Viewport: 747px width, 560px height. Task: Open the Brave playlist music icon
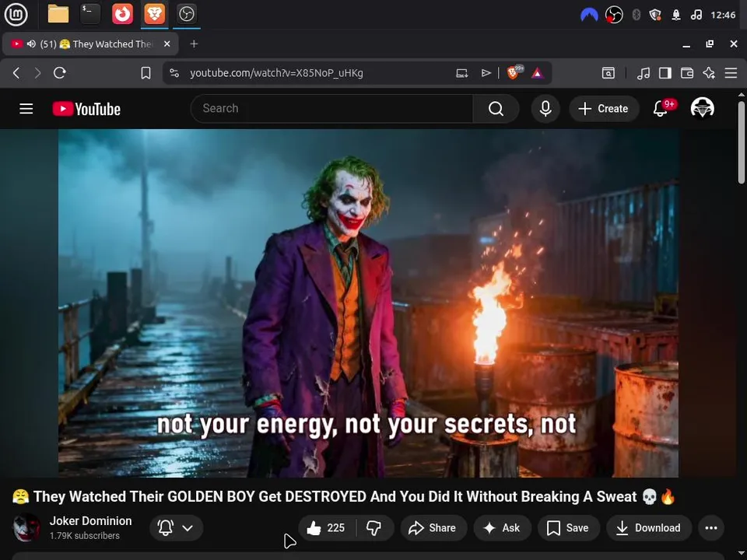coord(644,73)
